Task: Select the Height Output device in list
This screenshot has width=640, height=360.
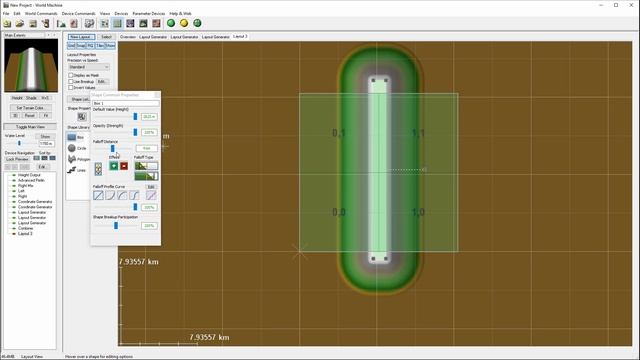Action: 29,175
